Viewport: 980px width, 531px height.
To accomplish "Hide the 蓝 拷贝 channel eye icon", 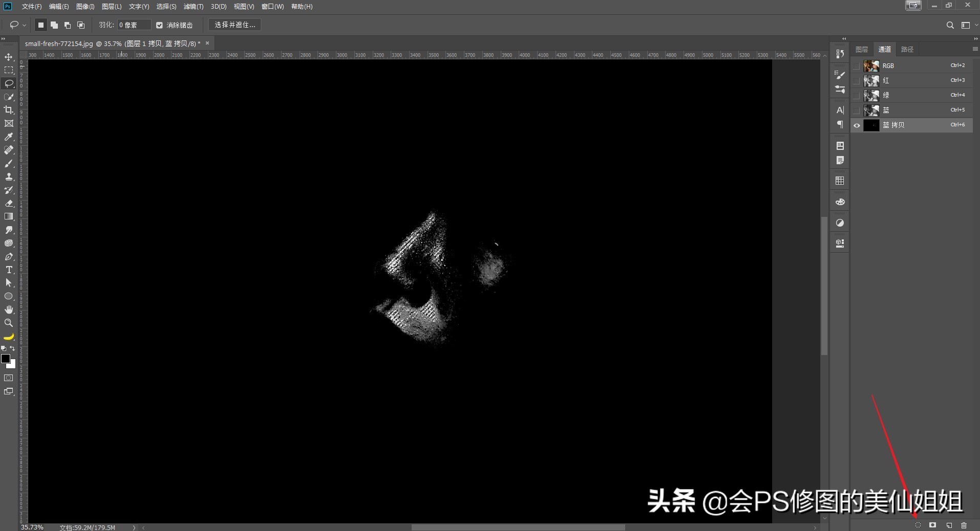I will click(857, 125).
